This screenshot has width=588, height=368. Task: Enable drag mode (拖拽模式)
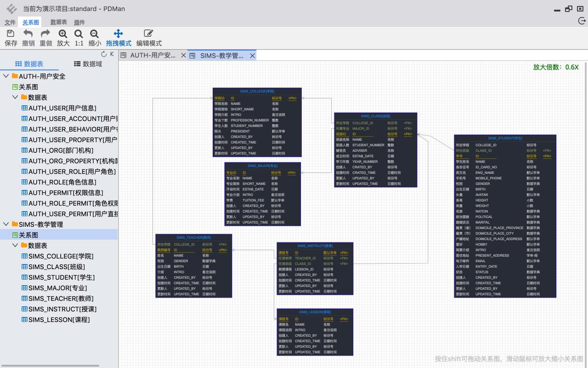tap(119, 37)
